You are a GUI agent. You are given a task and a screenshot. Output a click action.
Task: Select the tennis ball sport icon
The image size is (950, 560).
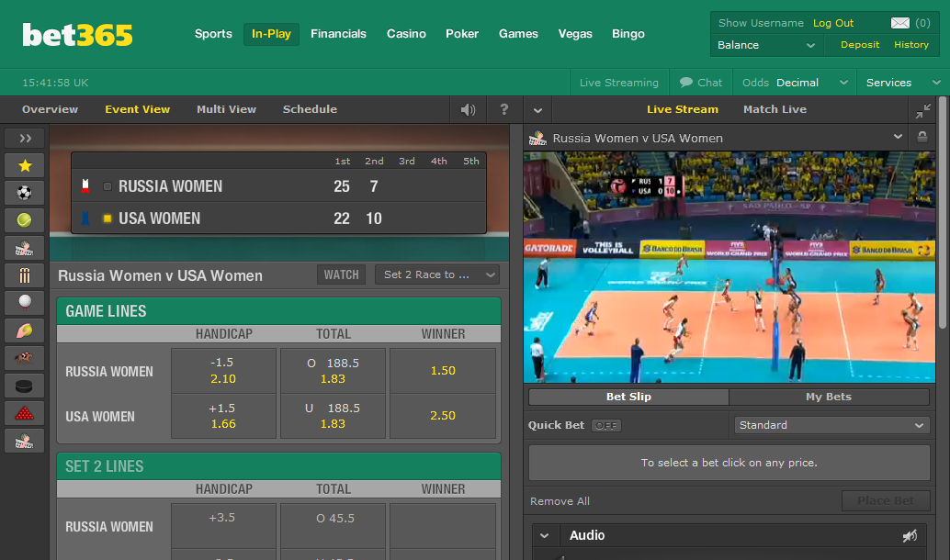[25, 219]
